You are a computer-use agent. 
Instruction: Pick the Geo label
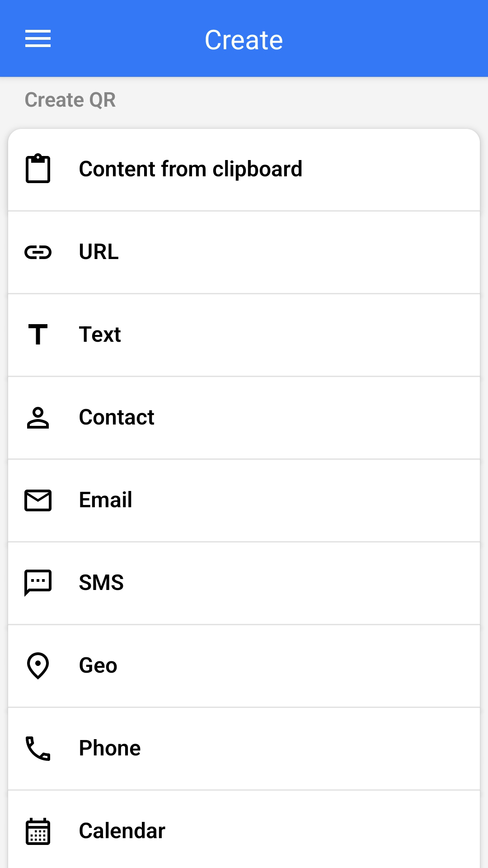[98, 665]
